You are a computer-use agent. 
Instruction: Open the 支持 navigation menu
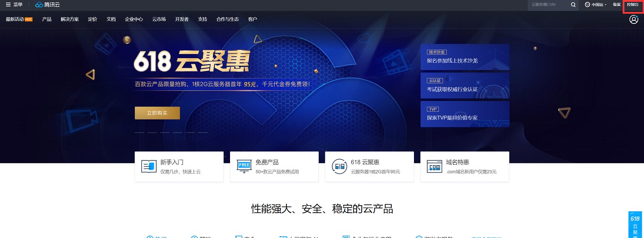[x=202, y=19]
